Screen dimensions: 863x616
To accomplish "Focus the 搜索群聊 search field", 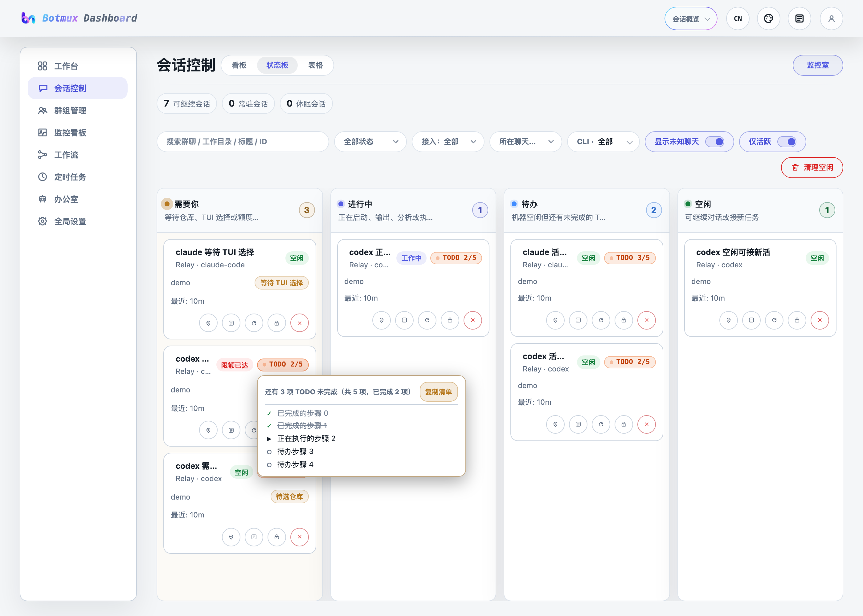I will pyautogui.click(x=243, y=141).
